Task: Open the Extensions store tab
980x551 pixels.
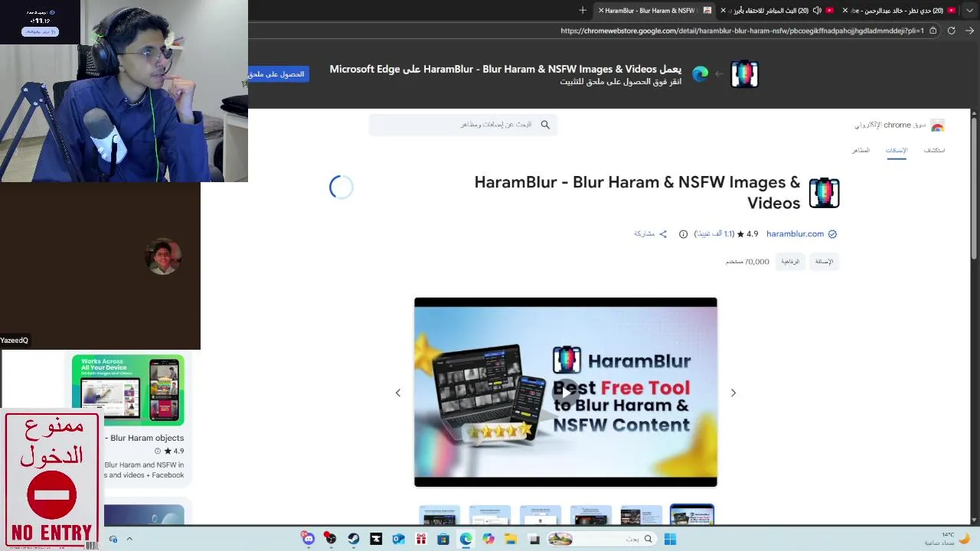Action: point(897,150)
